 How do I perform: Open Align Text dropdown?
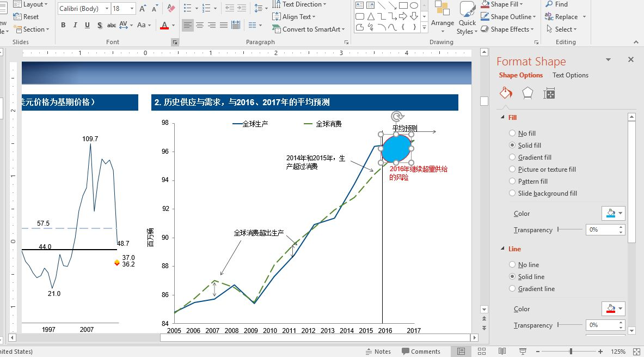coord(293,17)
